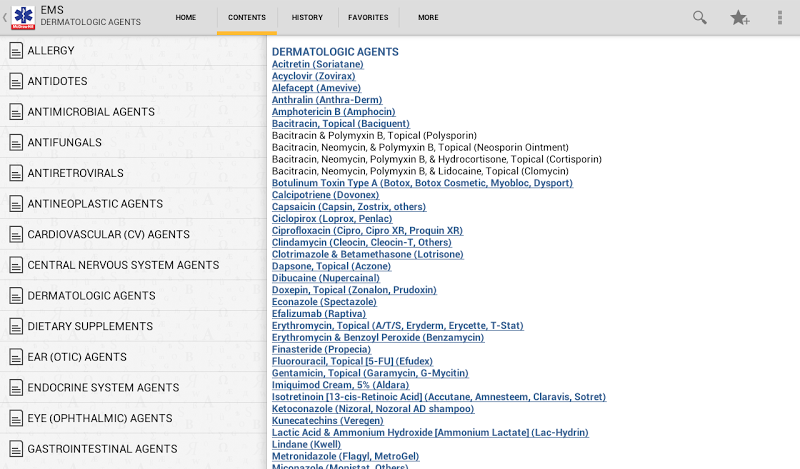Click document icon beside DIETARY SUPPLEMENTS
This screenshot has width=800, height=469.
16,326
